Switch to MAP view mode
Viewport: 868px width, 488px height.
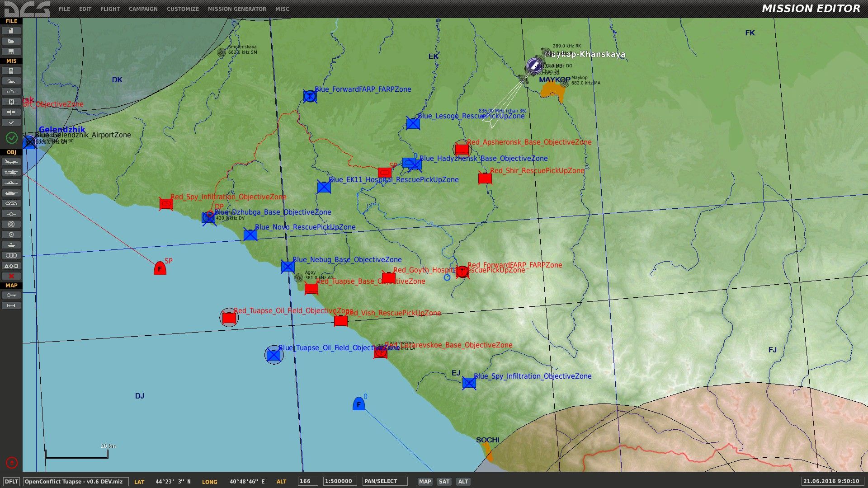[425, 482]
